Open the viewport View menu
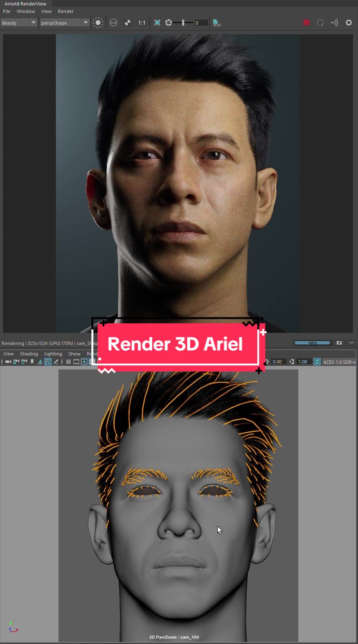The width and height of the screenshot is (358, 644). [8, 354]
